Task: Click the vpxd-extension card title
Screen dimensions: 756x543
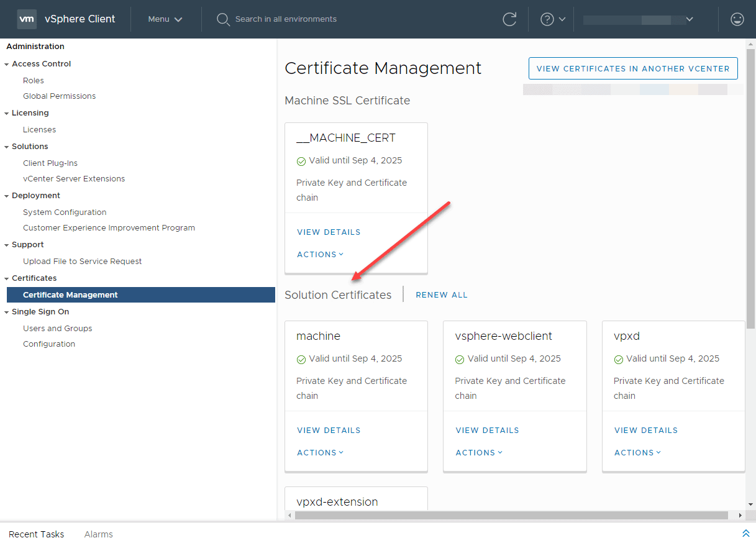Action: (x=337, y=502)
